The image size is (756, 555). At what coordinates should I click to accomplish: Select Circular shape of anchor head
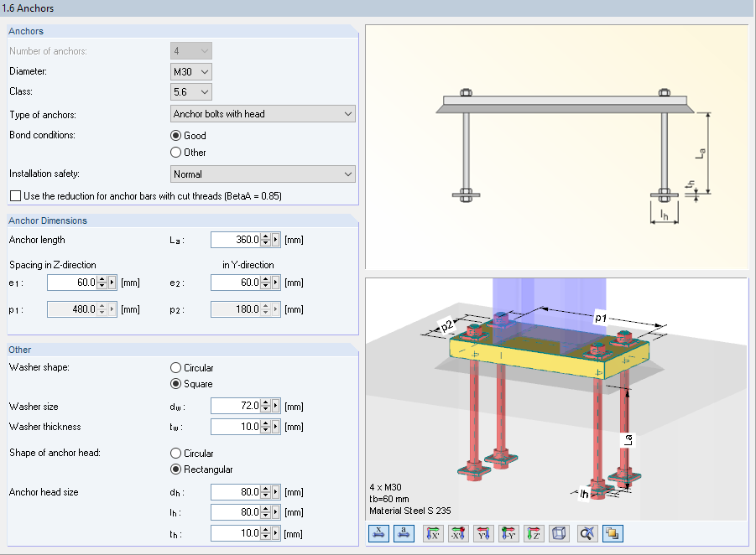[x=175, y=453]
